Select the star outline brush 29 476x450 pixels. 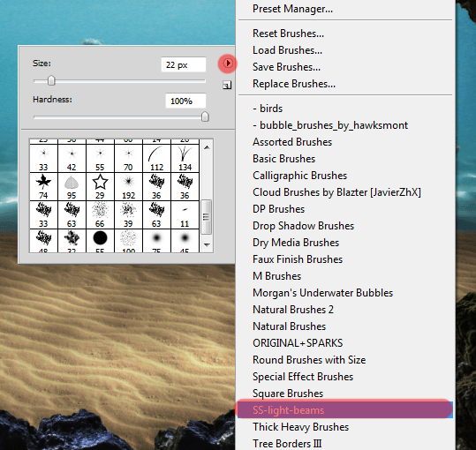pyautogui.click(x=100, y=186)
